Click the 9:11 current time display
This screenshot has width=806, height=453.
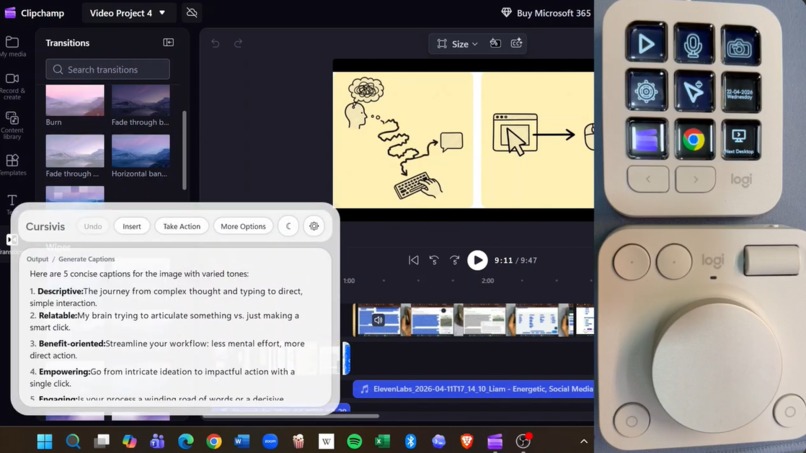click(503, 261)
